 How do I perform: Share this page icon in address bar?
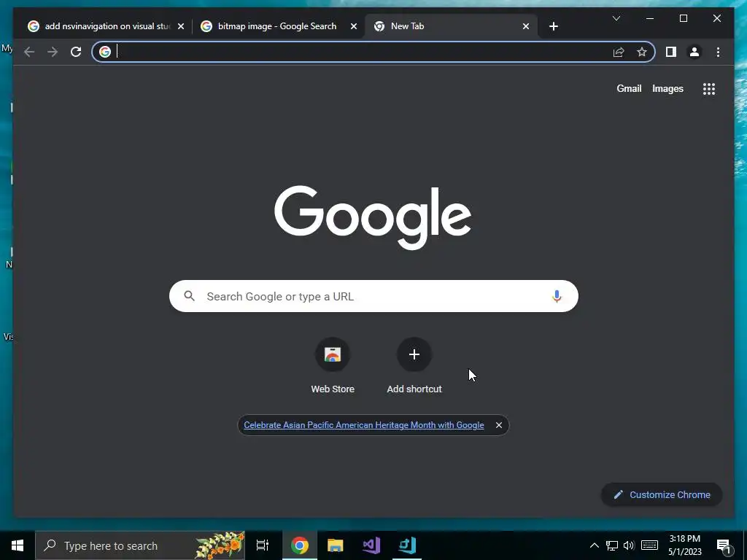(619, 52)
